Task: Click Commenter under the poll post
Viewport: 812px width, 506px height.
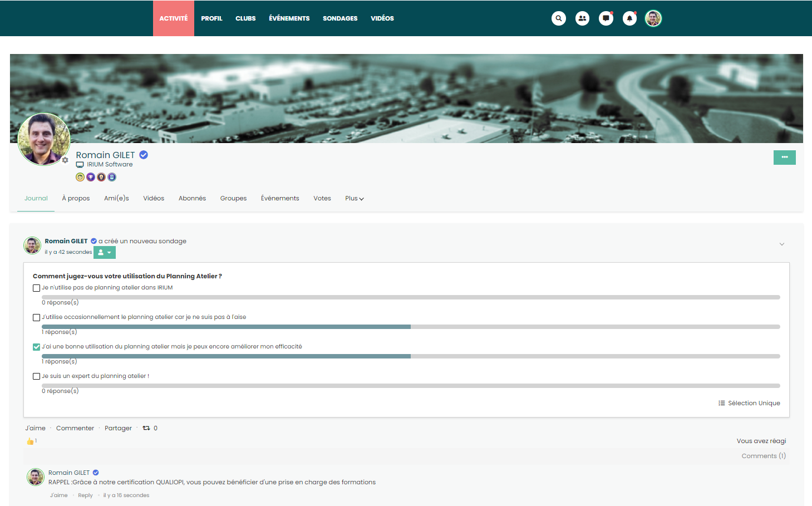Action: pyautogui.click(x=75, y=428)
